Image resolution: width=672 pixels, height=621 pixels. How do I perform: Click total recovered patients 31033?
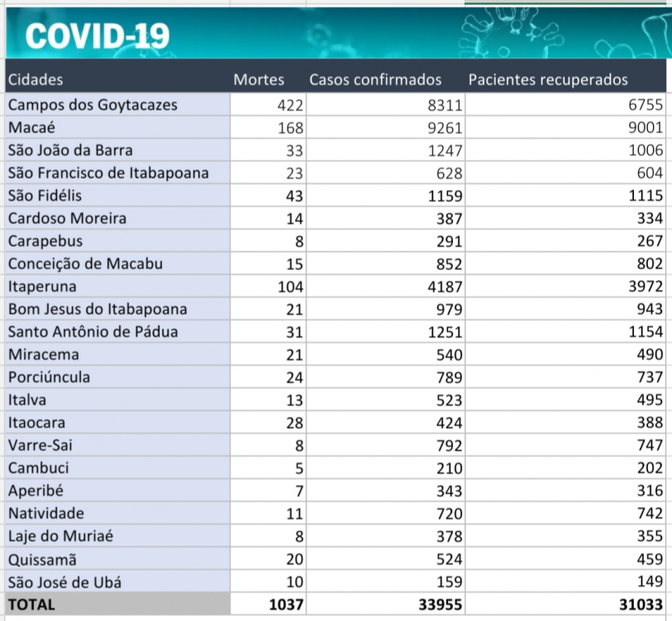[x=641, y=604]
